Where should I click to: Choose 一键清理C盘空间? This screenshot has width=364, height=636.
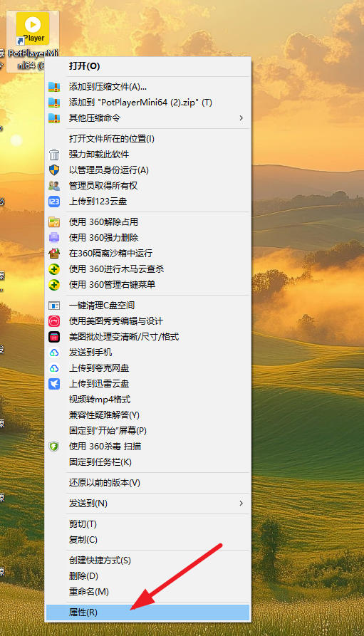coord(147,306)
